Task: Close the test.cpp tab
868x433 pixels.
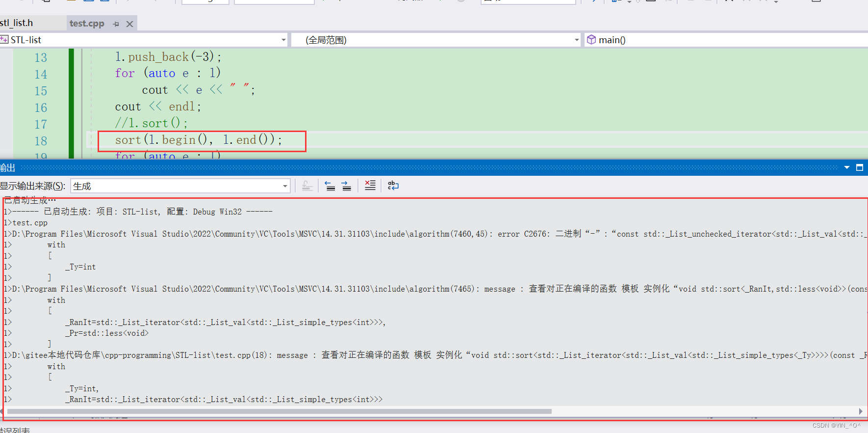Action: tap(130, 24)
